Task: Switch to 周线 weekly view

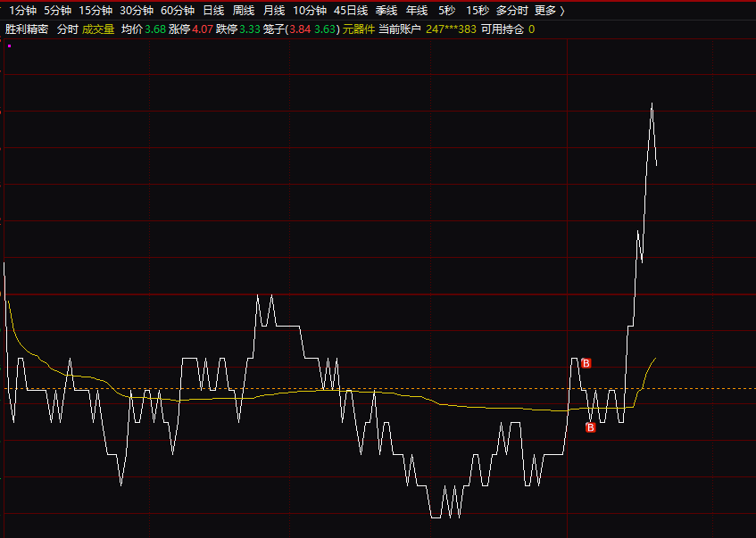Action: click(x=244, y=10)
